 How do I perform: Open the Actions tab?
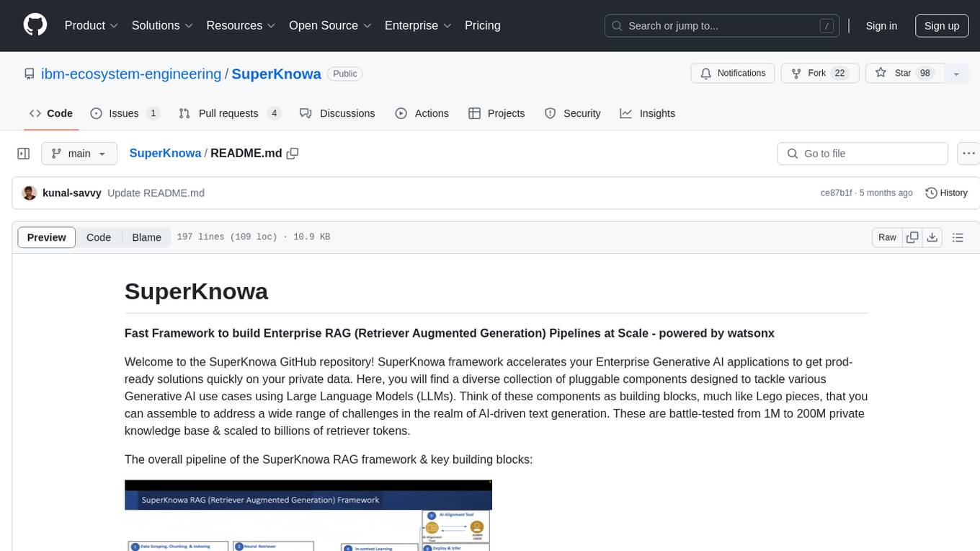coord(422,113)
